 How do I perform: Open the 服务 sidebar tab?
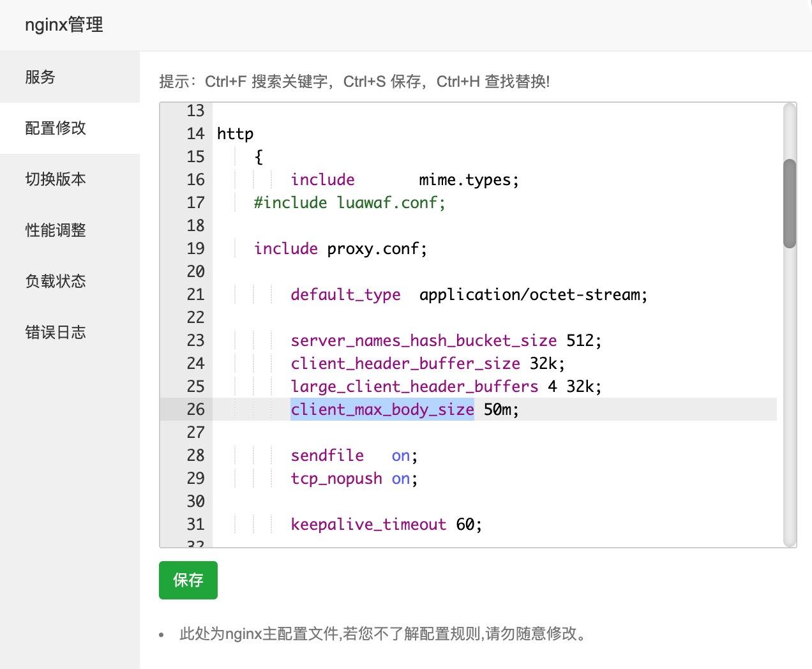70,77
